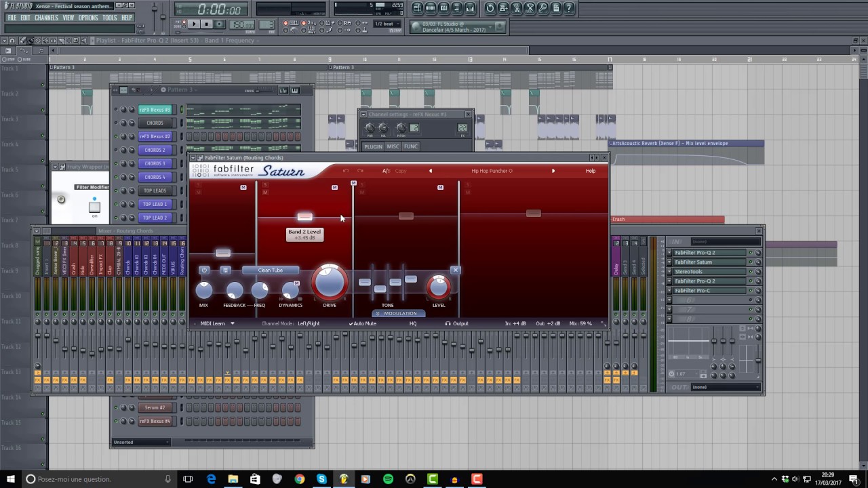Image resolution: width=868 pixels, height=488 pixels.
Task: Mute the Delay send mixer track
Action: click(x=616, y=314)
